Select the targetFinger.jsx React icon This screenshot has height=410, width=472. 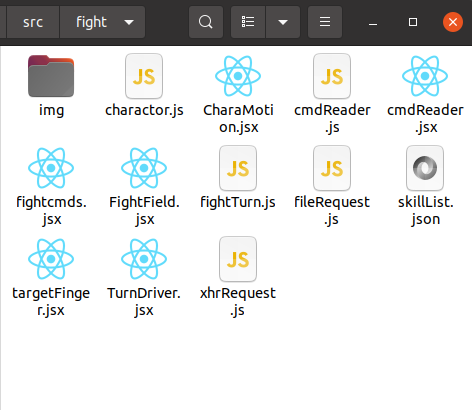coord(51,259)
